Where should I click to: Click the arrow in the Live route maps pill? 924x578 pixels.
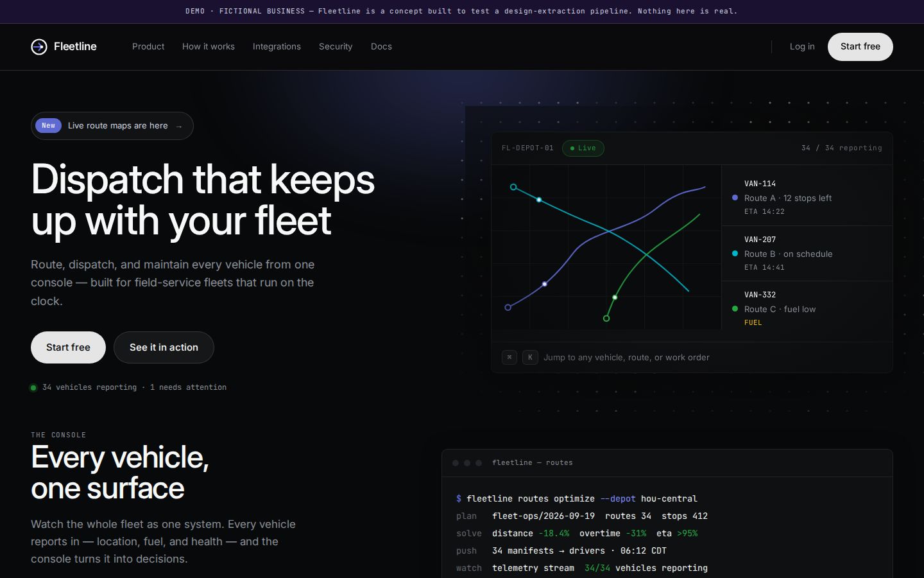(x=179, y=127)
